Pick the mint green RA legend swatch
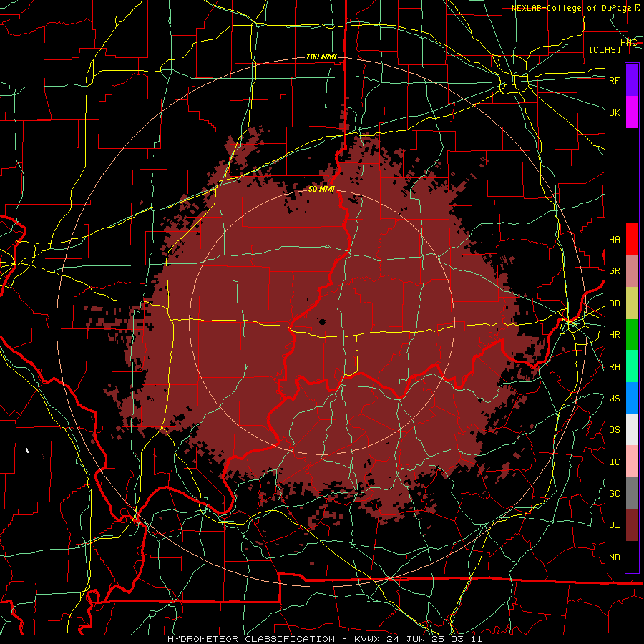 coord(632,366)
